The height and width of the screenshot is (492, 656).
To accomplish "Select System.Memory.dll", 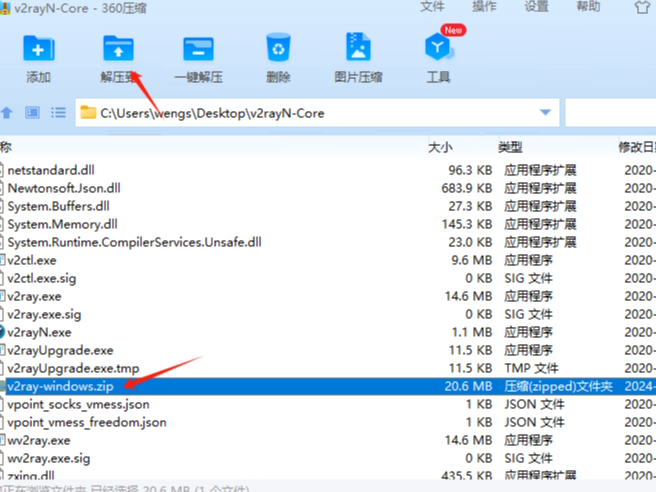I will (62, 224).
